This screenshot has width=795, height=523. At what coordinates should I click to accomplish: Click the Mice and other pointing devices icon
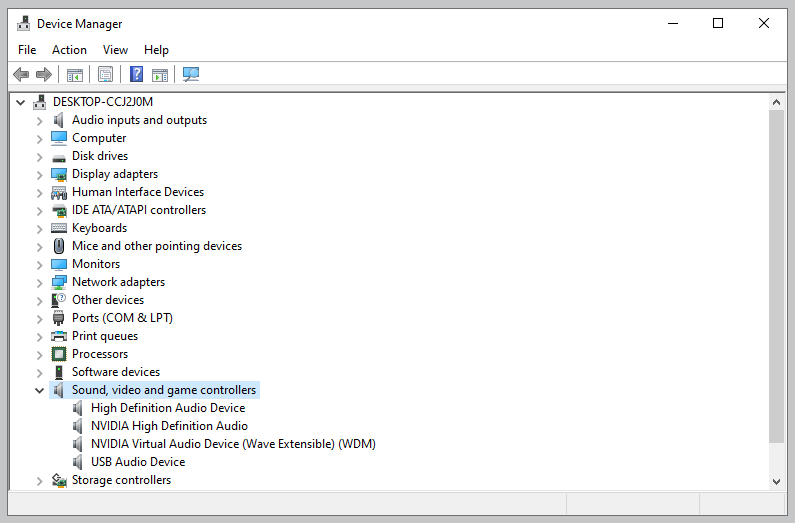(x=59, y=246)
